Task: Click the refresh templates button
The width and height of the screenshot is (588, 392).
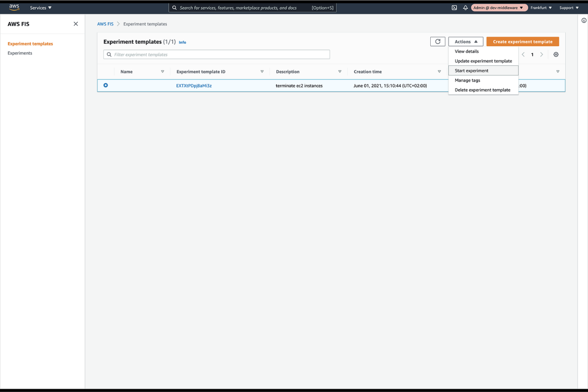Action: click(x=437, y=41)
